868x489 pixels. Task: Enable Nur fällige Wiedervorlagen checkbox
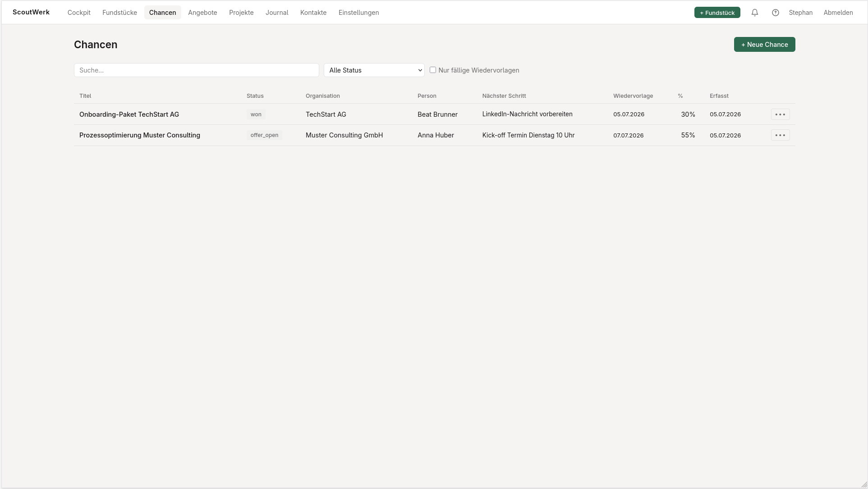(x=433, y=70)
